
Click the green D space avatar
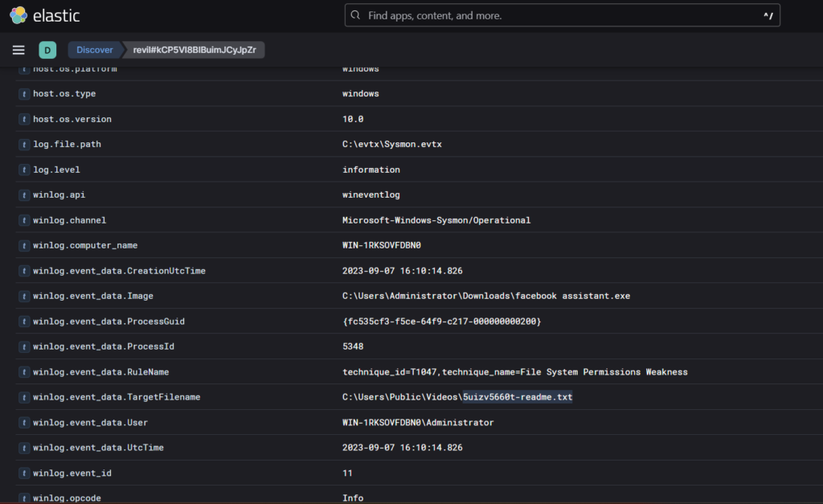(x=47, y=50)
